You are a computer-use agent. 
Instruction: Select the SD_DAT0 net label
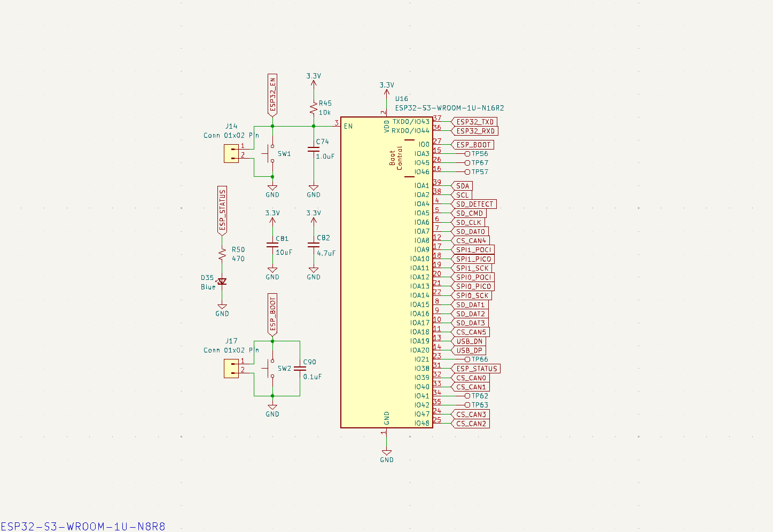click(x=470, y=231)
